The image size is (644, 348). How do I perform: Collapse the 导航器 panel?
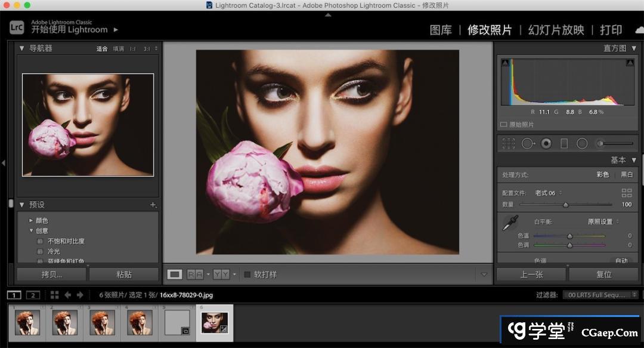point(22,48)
